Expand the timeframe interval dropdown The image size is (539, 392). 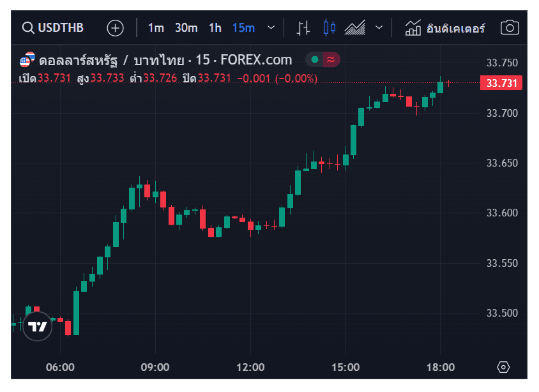click(x=271, y=28)
